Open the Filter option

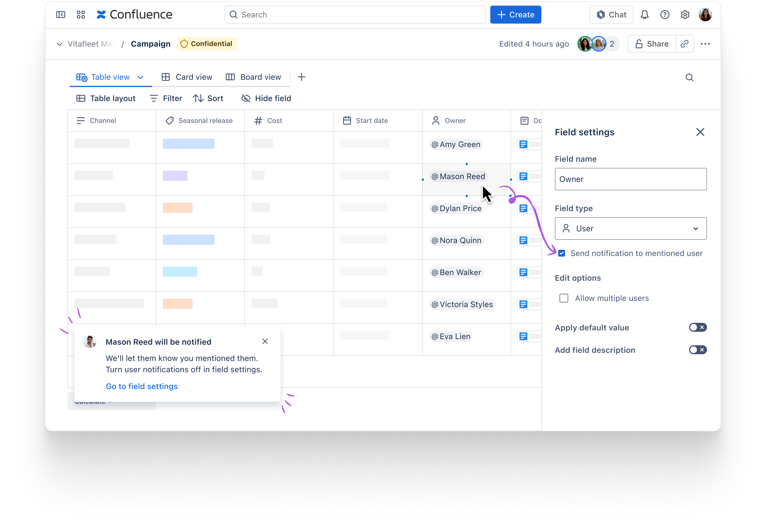tap(166, 98)
